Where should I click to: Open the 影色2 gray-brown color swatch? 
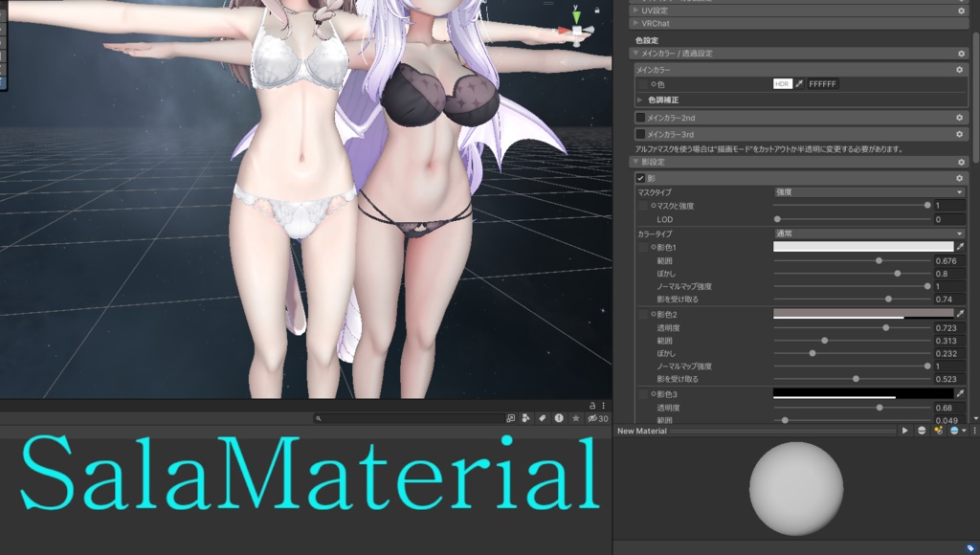coord(864,313)
